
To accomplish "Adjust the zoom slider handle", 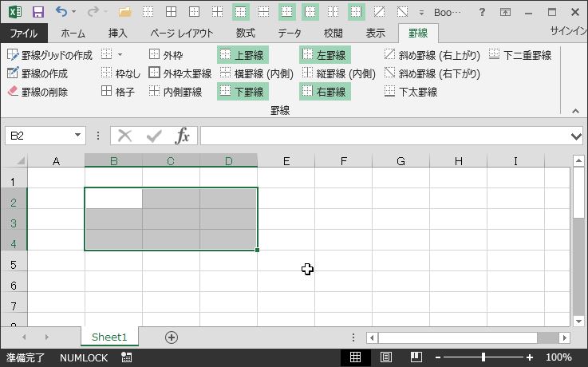I will tap(483, 357).
